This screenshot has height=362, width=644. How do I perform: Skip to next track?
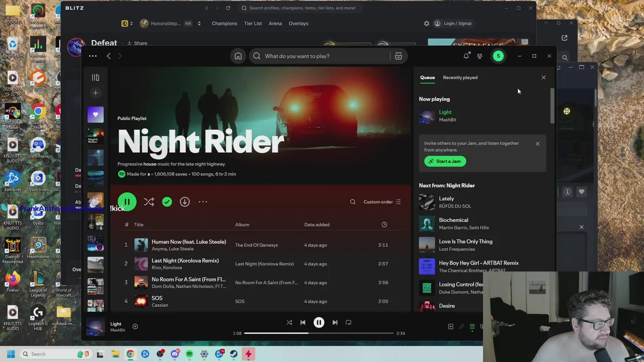(x=335, y=322)
